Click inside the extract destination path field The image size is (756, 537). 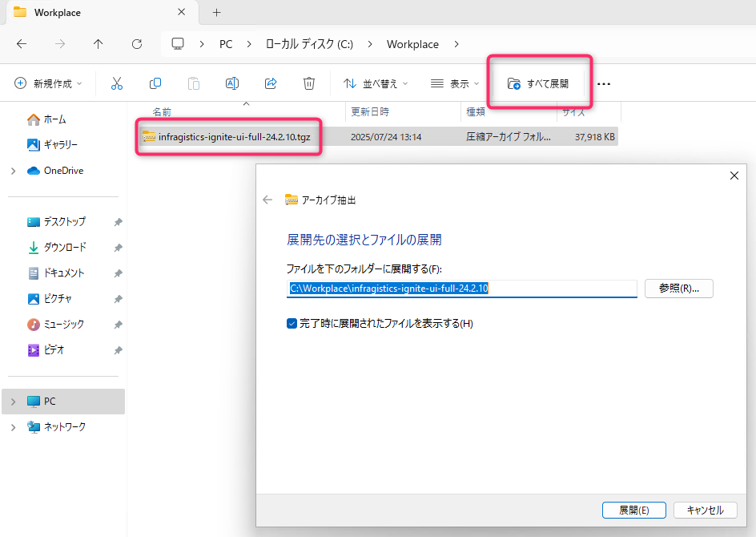coord(462,289)
